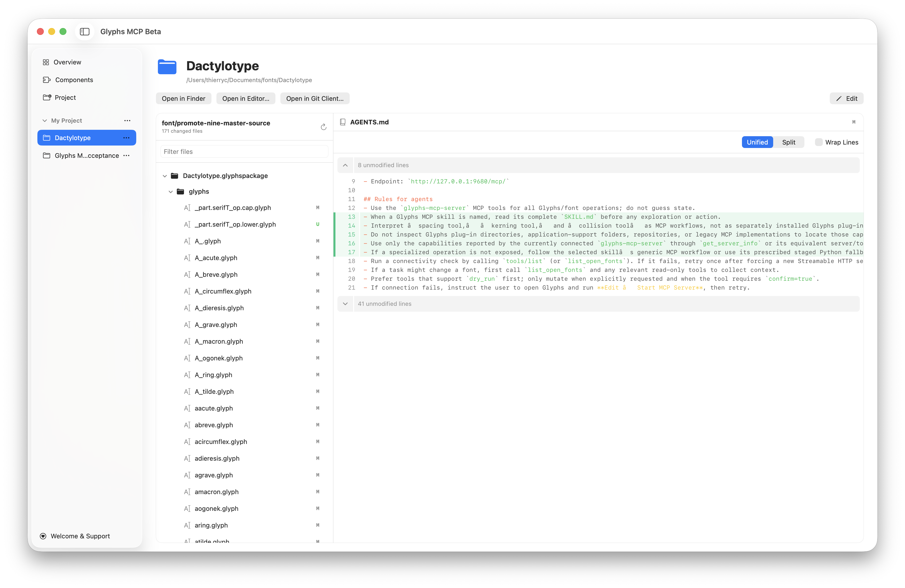Open the Components sidebar item
The image size is (905, 588).
point(87,80)
